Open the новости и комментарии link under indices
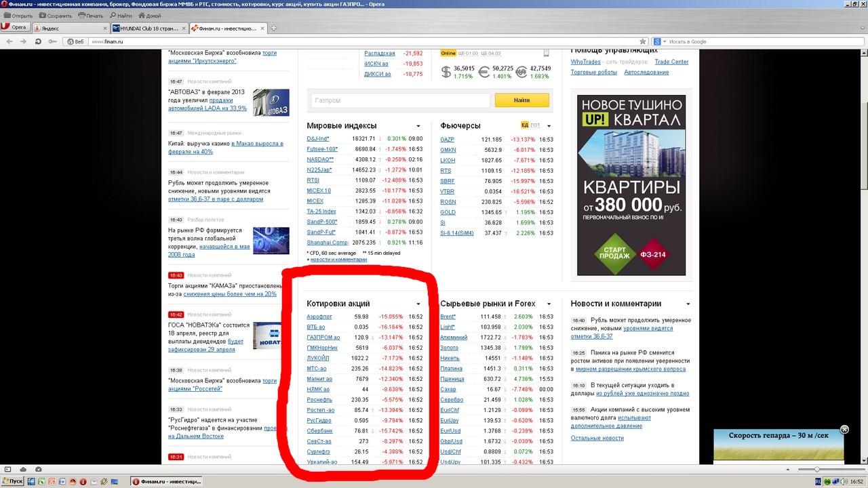Image resolution: width=868 pixels, height=488 pixels. pos(338,260)
